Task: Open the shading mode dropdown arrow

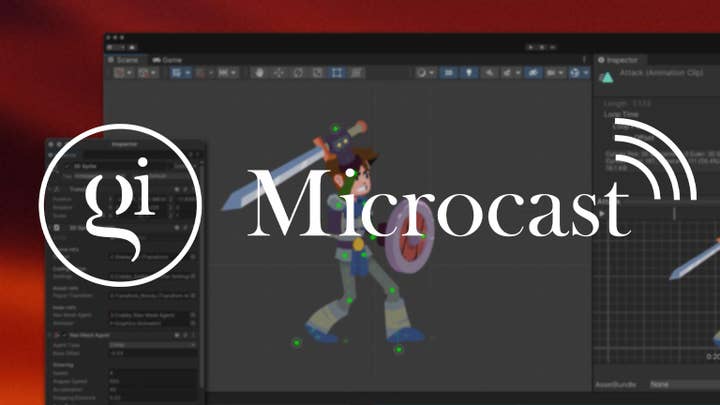Action: (432, 73)
